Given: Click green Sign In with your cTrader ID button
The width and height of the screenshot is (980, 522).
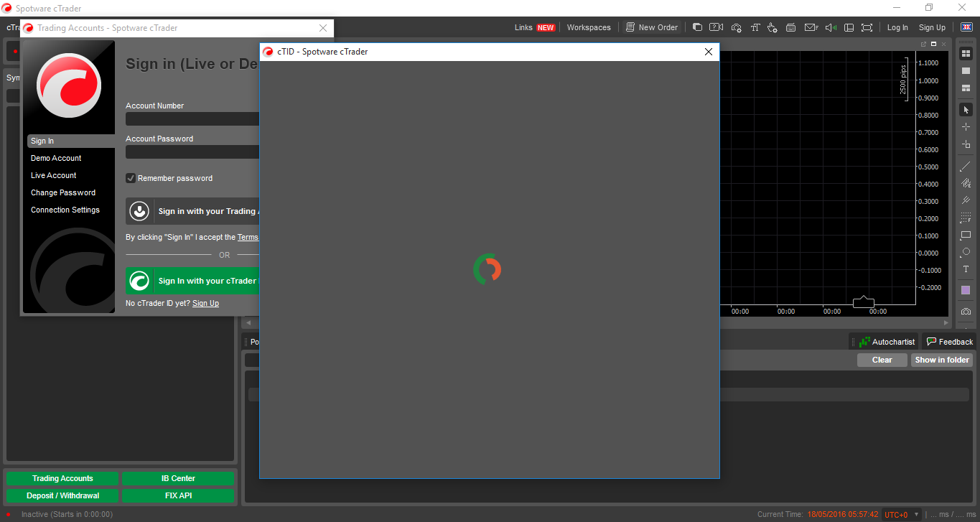Looking at the screenshot, I should (x=192, y=281).
